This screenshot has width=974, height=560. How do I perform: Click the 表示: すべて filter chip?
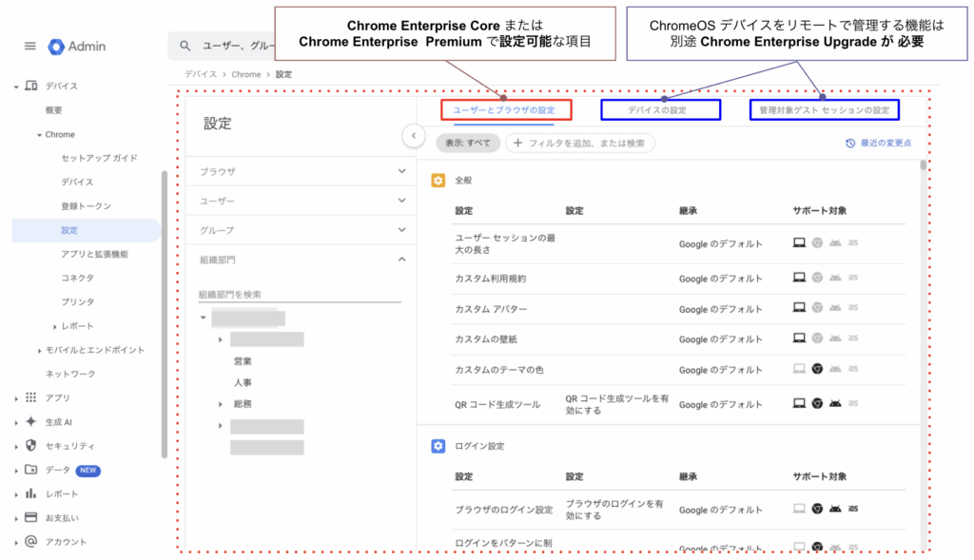pos(468,143)
